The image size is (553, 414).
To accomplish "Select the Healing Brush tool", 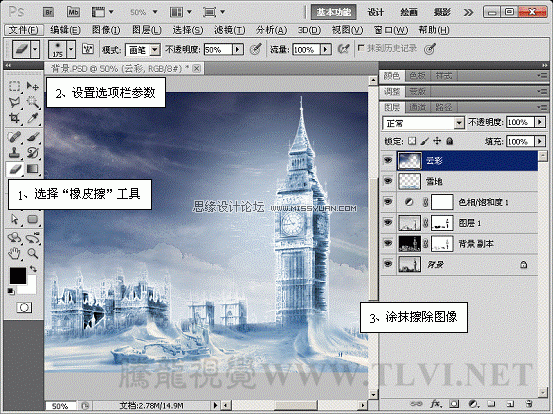I will coord(14,137).
